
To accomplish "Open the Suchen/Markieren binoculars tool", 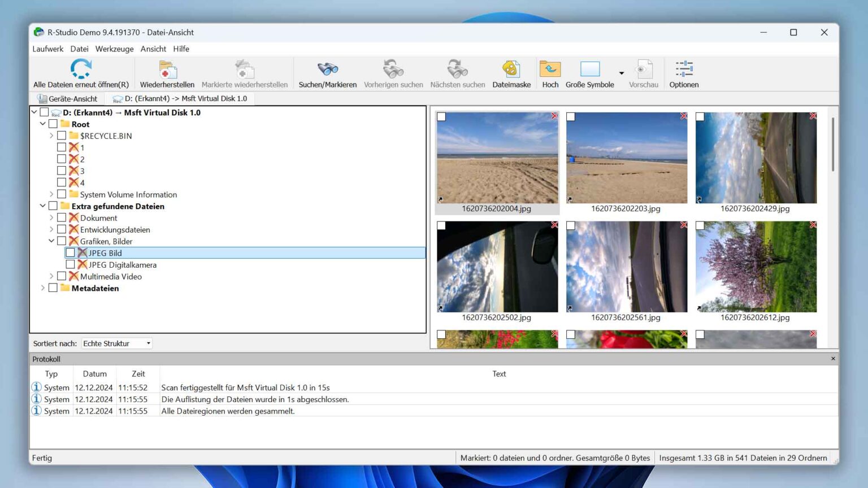I will point(328,70).
